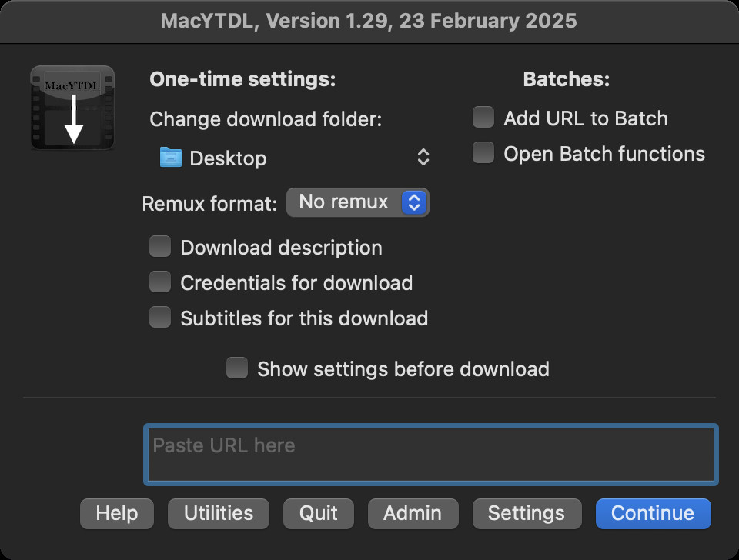Click the blue No remux stepper arrows
The image size is (739, 560).
(414, 202)
